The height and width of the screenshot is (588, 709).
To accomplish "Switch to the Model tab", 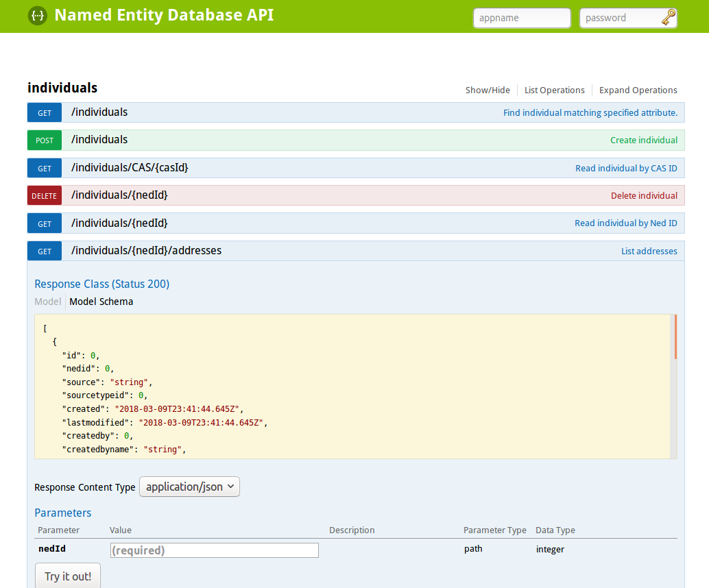I will (x=47, y=302).
